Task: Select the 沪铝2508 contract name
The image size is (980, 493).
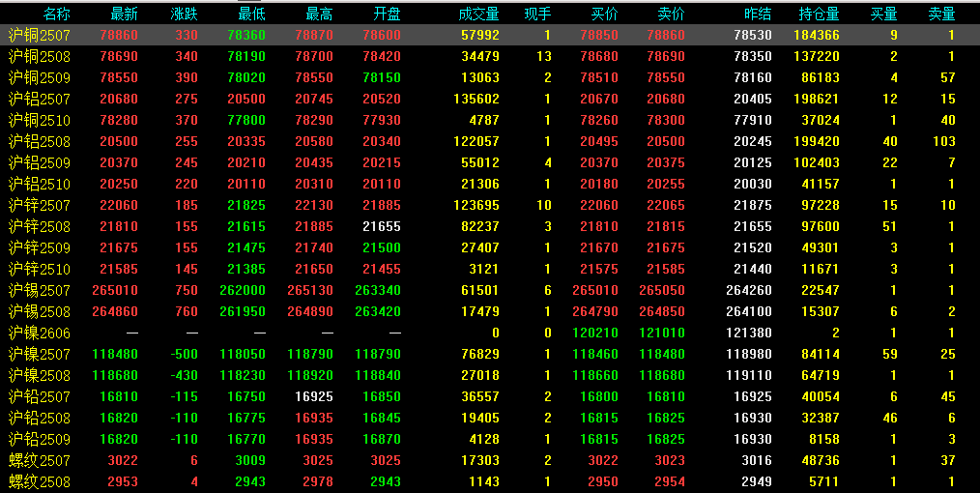Action: click(40, 142)
